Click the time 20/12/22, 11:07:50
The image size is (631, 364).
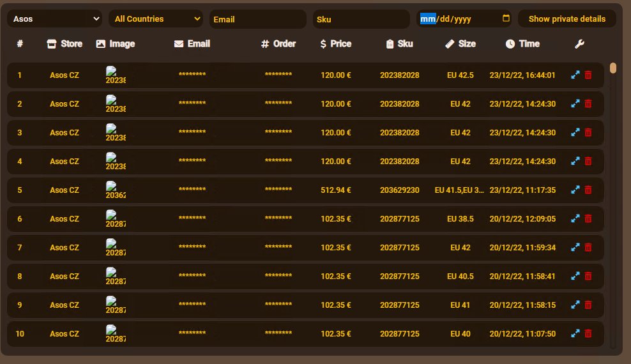pos(522,334)
